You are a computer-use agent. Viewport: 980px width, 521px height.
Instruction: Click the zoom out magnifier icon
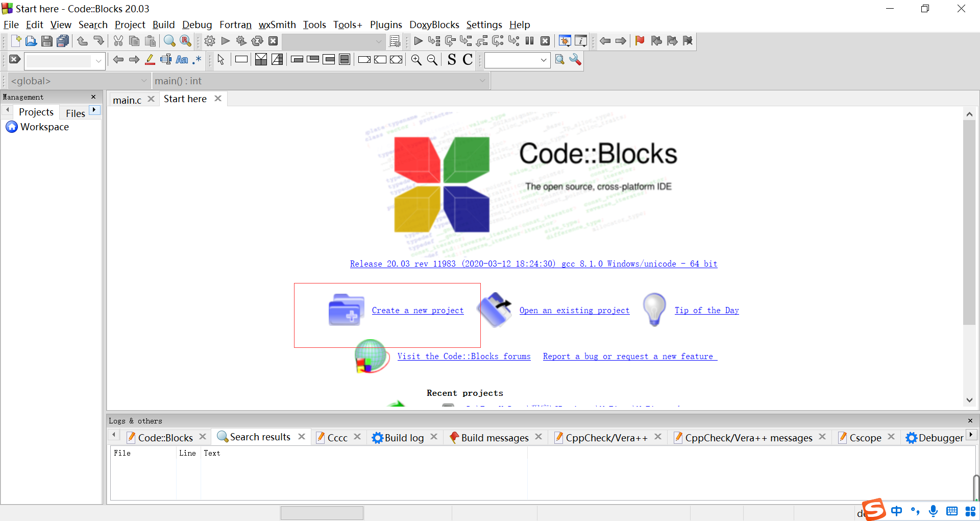pos(432,60)
